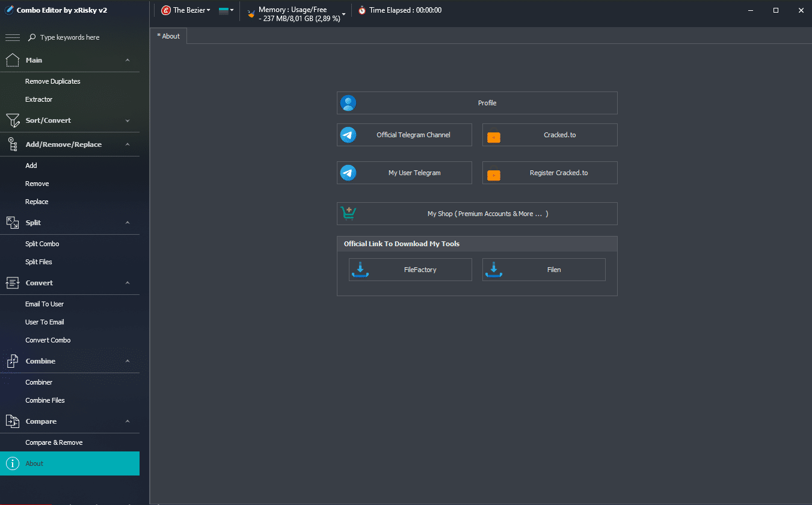Collapse the Add/Remove/Replace group chevron

point(128,144)
